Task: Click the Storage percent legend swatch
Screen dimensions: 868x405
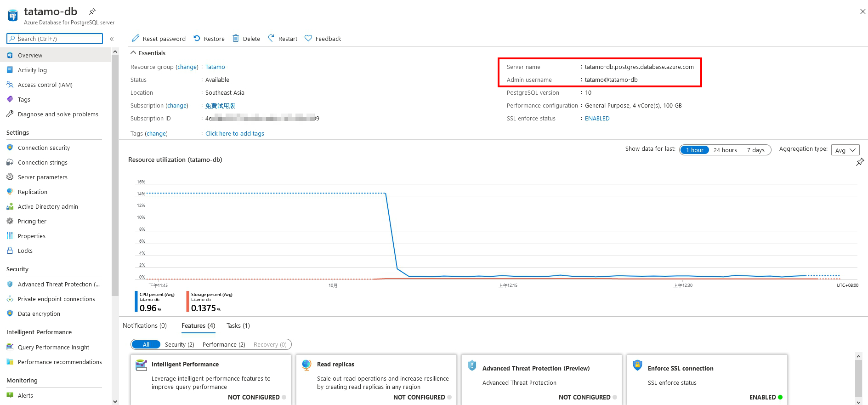Action: point(187,301)
